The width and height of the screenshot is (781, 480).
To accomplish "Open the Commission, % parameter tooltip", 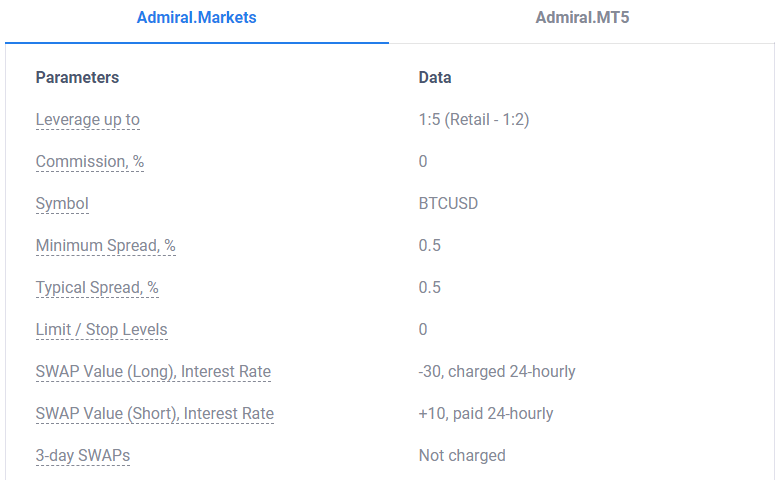I will 90,161.
